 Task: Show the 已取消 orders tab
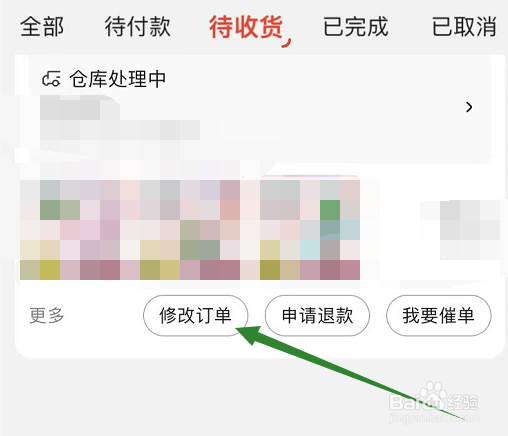[464, 27]
